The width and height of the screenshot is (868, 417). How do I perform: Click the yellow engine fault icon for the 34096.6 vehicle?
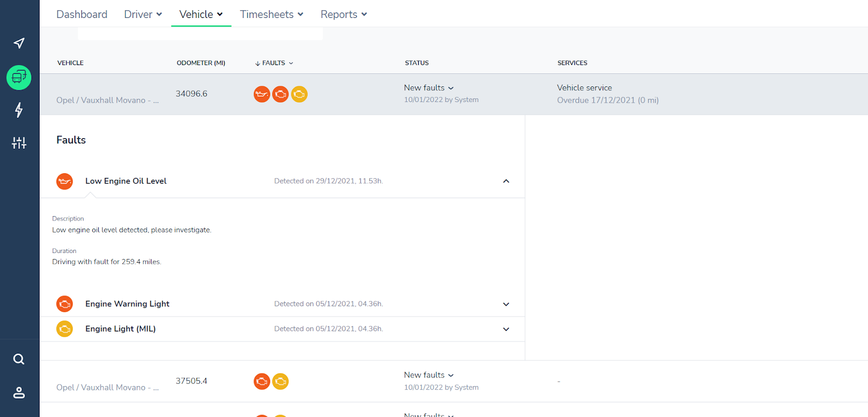(299, 94)
